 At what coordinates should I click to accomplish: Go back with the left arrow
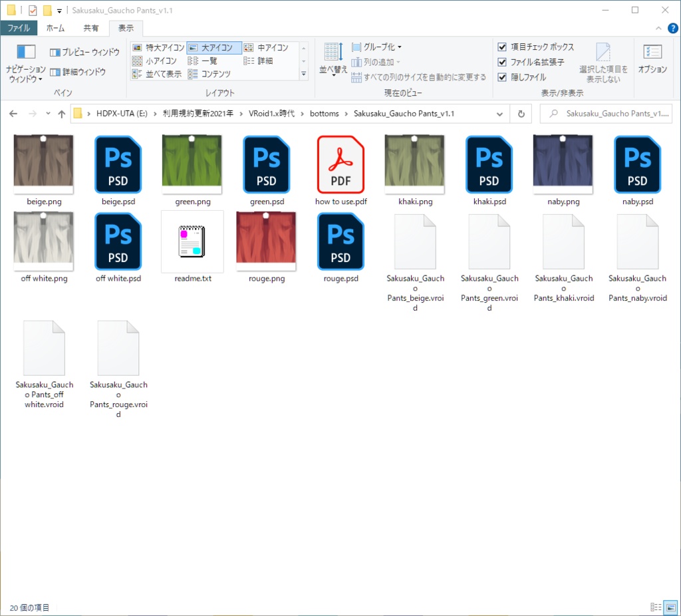point(13,114)
